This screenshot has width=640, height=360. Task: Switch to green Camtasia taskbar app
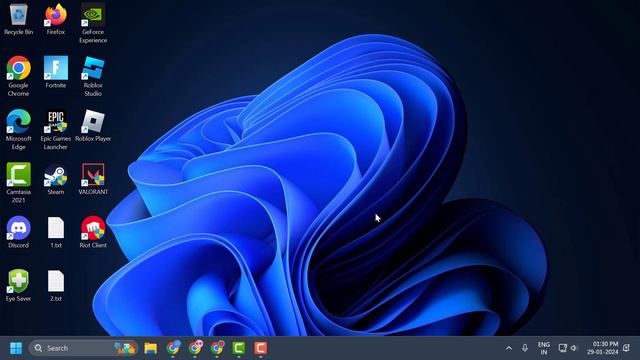pos(239,348)
